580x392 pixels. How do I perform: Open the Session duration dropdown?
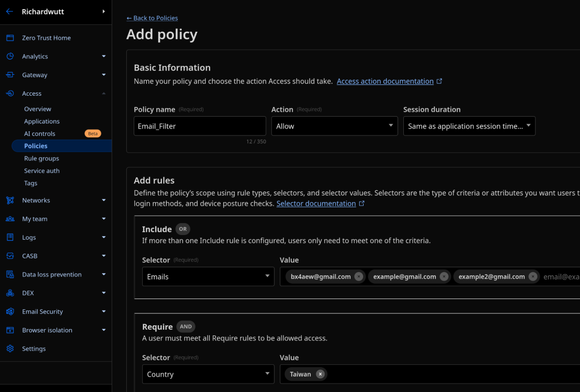click(x=469, y=126)
